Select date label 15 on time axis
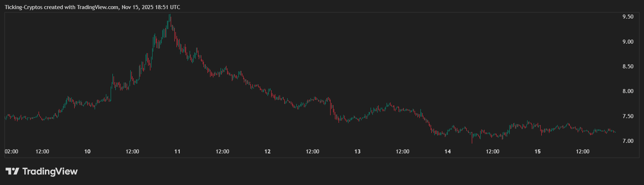 click(x=538, y=152)
